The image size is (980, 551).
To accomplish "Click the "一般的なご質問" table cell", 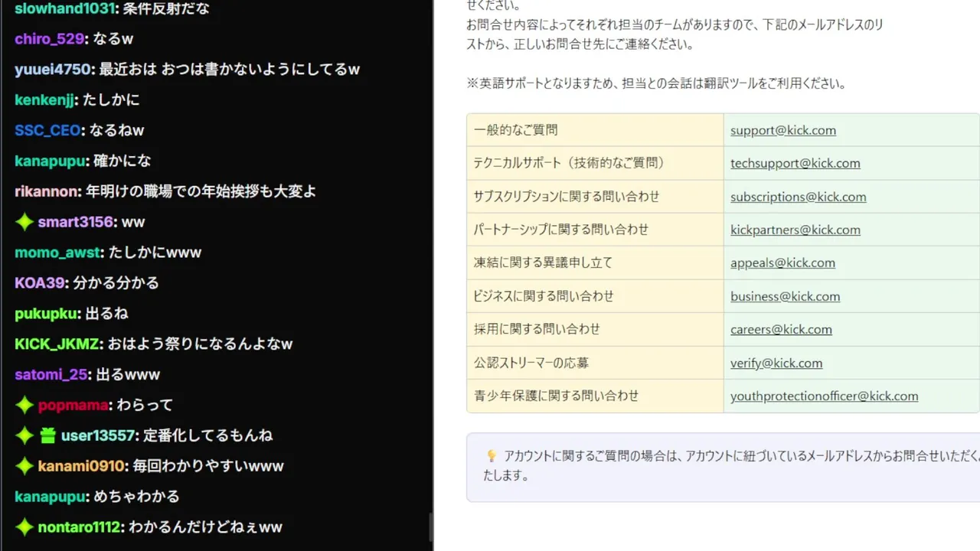I will (x=595, y=130).
